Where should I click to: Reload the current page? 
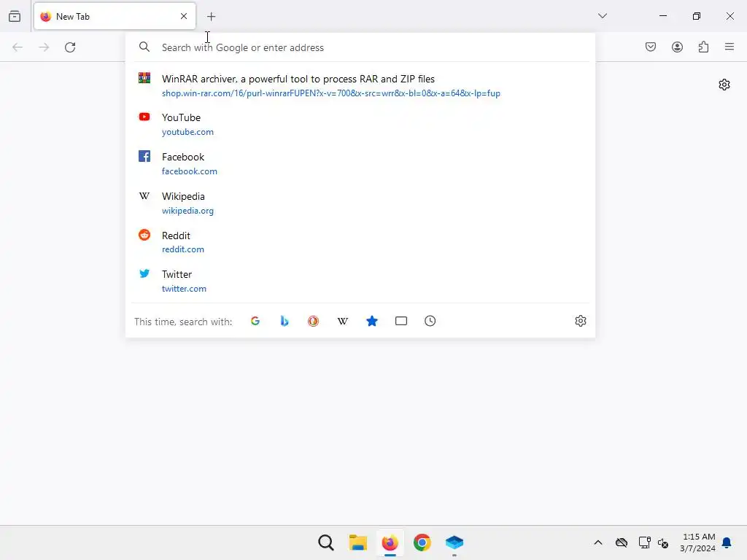pyautogui.click(x=70, y=47)
